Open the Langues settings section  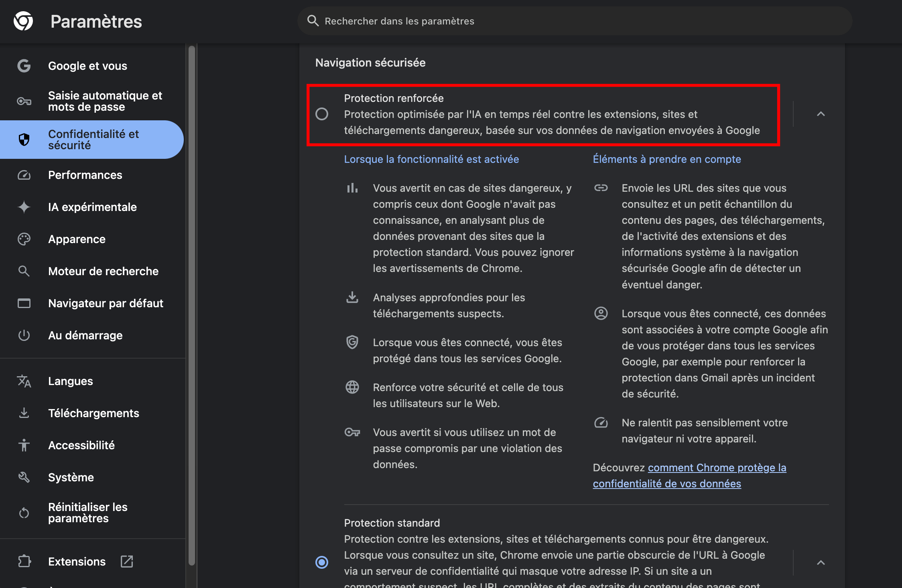coord(70,381)
